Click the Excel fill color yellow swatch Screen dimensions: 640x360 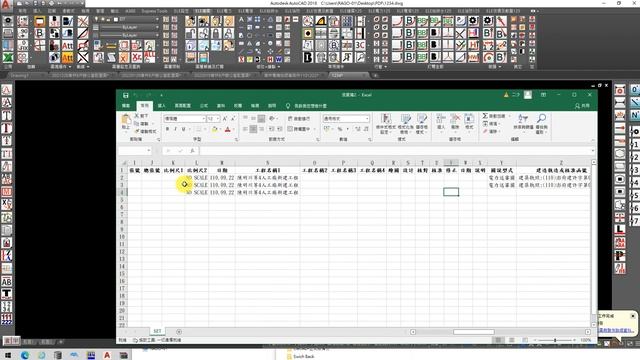point(214,129)
